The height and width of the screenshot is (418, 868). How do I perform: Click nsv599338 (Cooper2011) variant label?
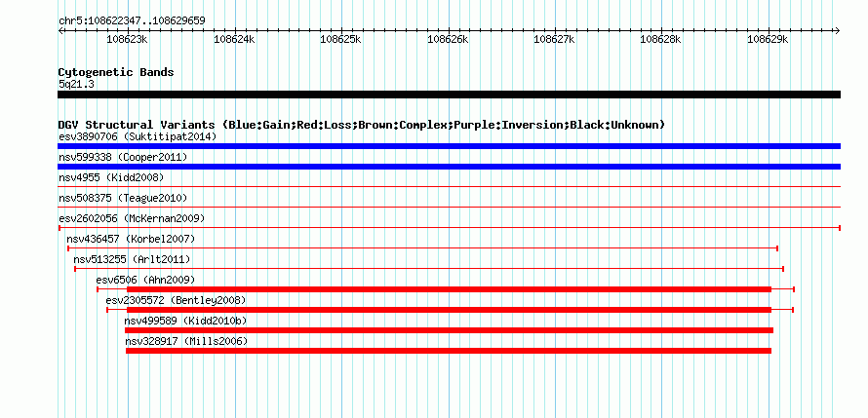pyautogui.click(x=123, y=157)
